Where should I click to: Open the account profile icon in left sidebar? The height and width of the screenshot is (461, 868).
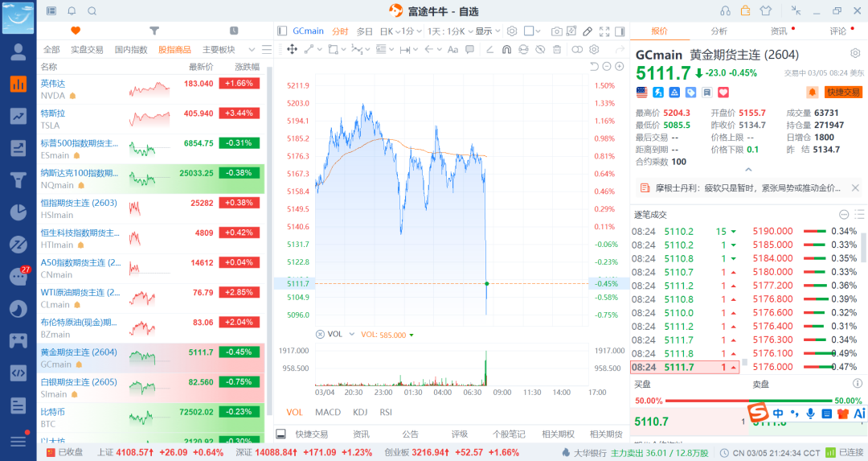pyautogui.click(x=18, y=52)
